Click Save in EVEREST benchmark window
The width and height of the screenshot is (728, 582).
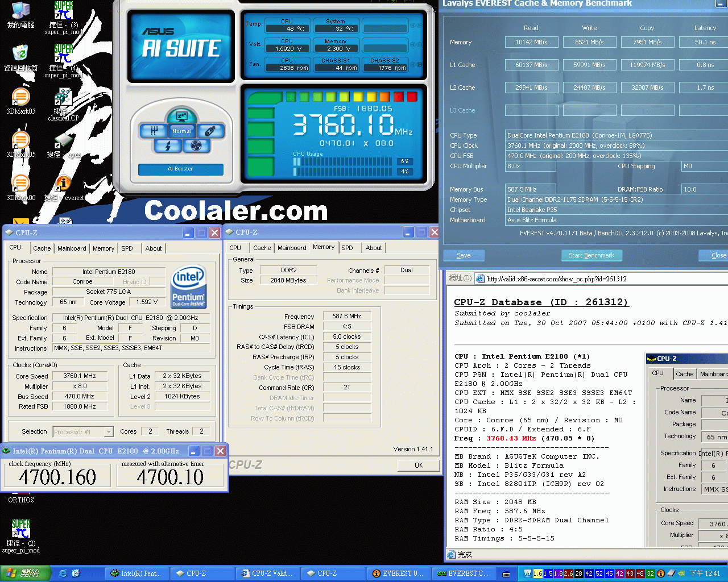tap(464, 256)
